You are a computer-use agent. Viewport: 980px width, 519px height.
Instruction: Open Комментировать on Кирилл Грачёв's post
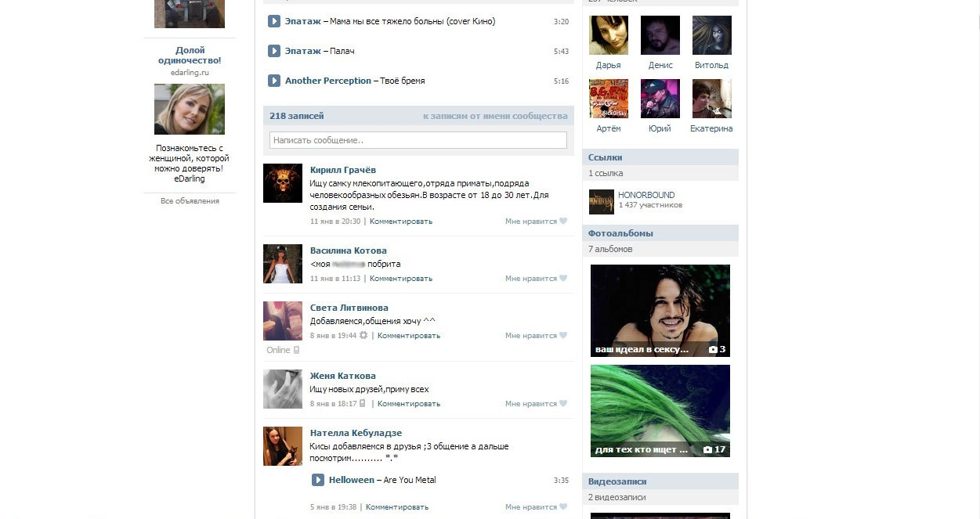(400, 222)
